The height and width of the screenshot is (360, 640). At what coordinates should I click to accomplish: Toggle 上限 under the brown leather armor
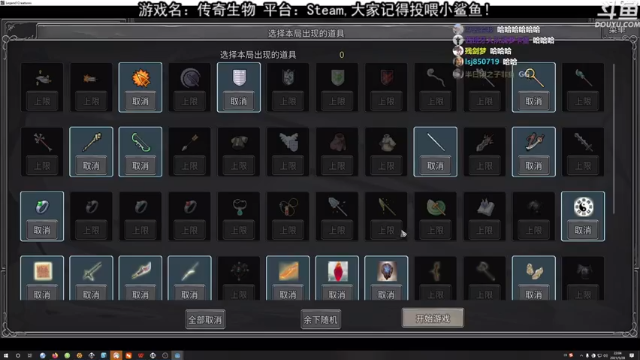coord(239,166)
